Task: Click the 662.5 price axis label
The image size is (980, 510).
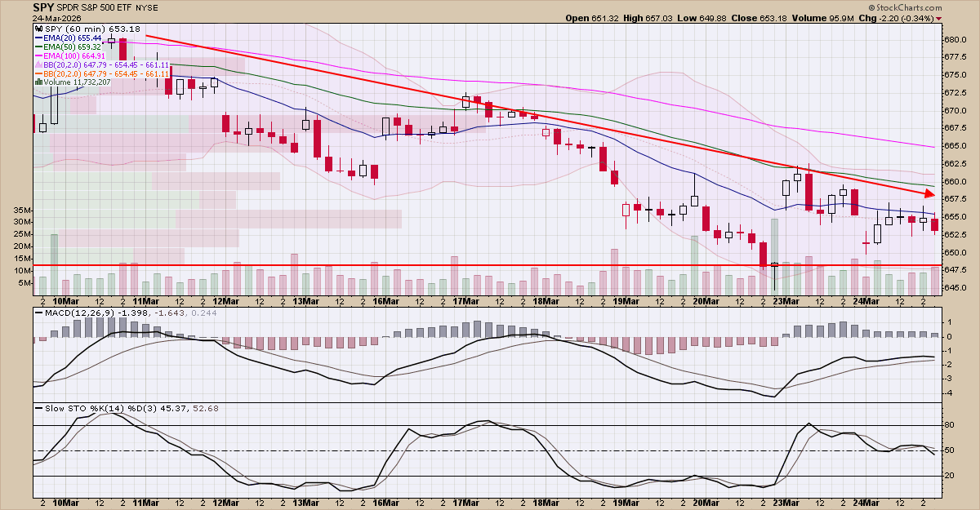Action: click(955, 163)
